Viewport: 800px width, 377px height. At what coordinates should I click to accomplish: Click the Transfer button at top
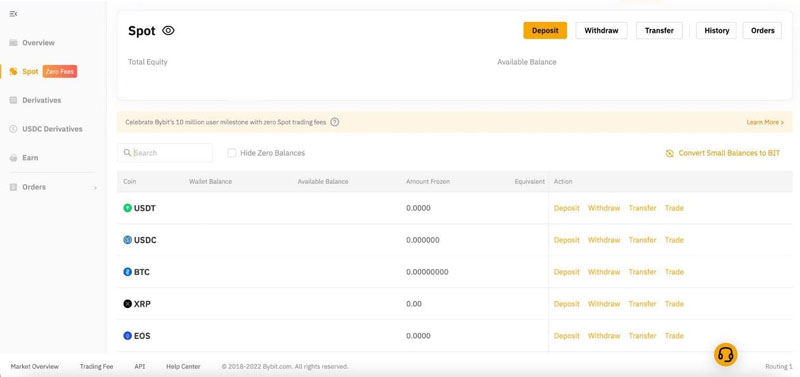click(659, 31)
